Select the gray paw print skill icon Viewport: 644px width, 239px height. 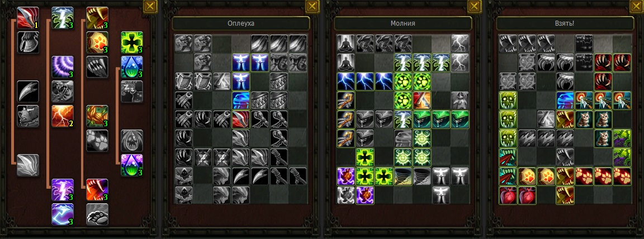pyautogui.click(x=97, y=141)
